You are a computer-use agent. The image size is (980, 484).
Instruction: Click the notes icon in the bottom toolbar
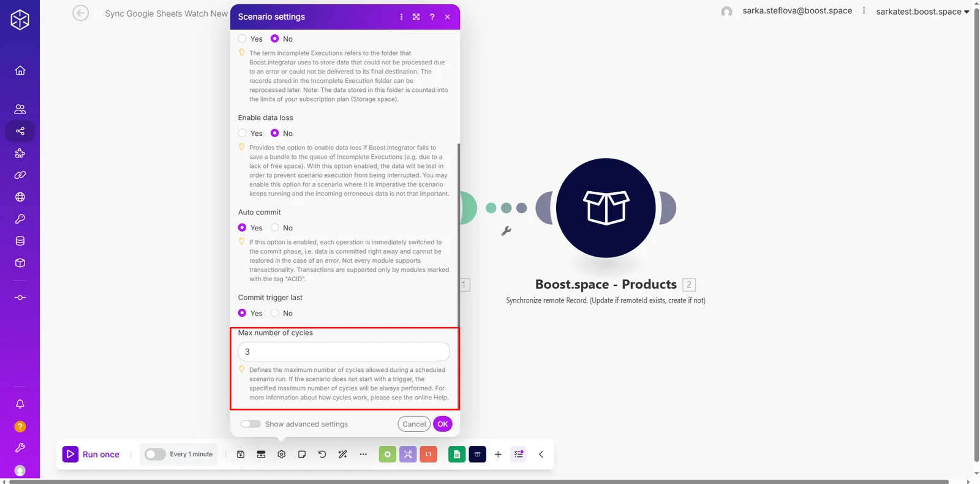[302, 454]
